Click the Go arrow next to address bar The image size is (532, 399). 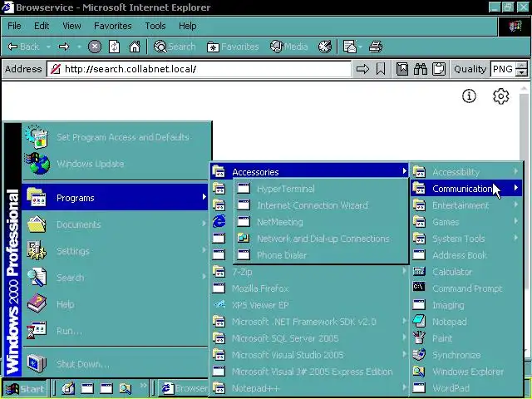pyautogui.click(x=362, y=69)
